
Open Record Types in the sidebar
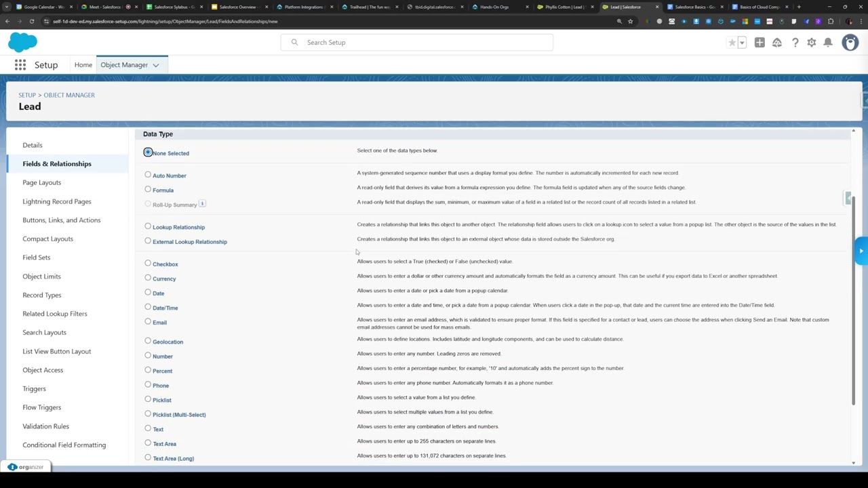(x=41, y=295)
